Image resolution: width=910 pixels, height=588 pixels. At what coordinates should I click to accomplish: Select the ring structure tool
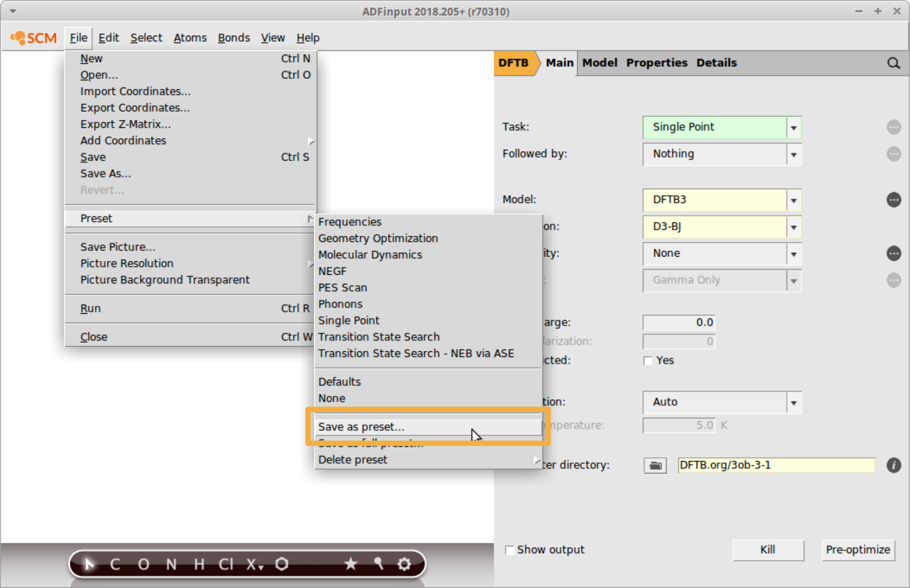(281, 564)
